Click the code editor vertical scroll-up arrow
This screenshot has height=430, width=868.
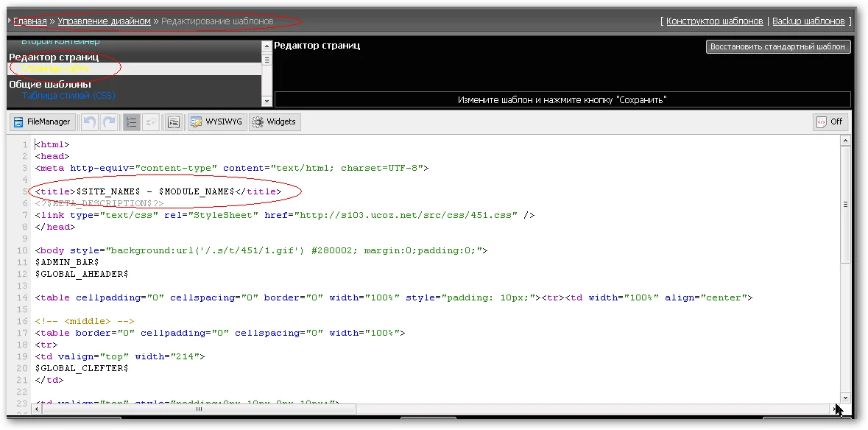coord(845,141)
